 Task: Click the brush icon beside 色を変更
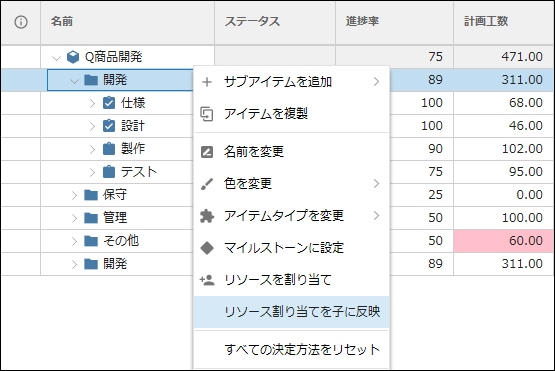(207, 184)
